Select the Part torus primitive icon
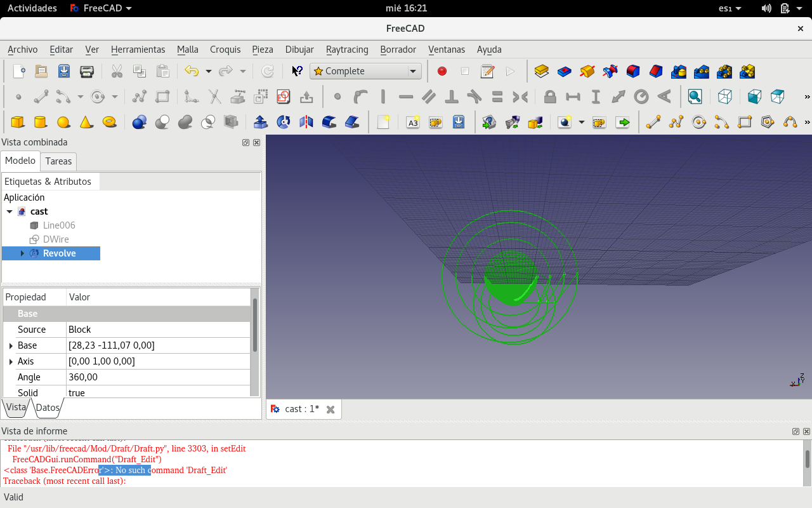The width and height of the screenshot is (812, 508). (109, 122)
